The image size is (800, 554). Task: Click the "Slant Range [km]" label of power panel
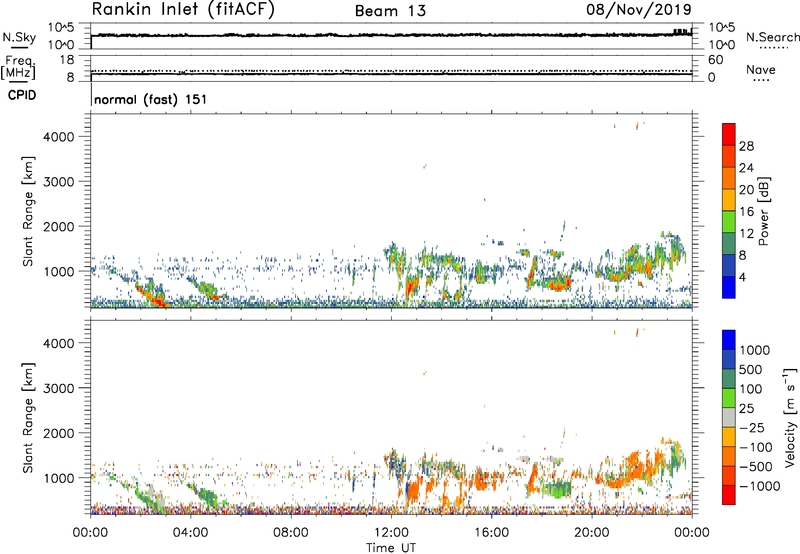tap(28, 211)
